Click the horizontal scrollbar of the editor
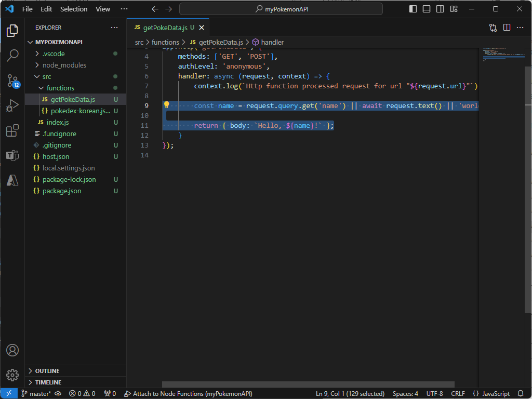Screen dimensions: 532x399 [x=308, y=384]
